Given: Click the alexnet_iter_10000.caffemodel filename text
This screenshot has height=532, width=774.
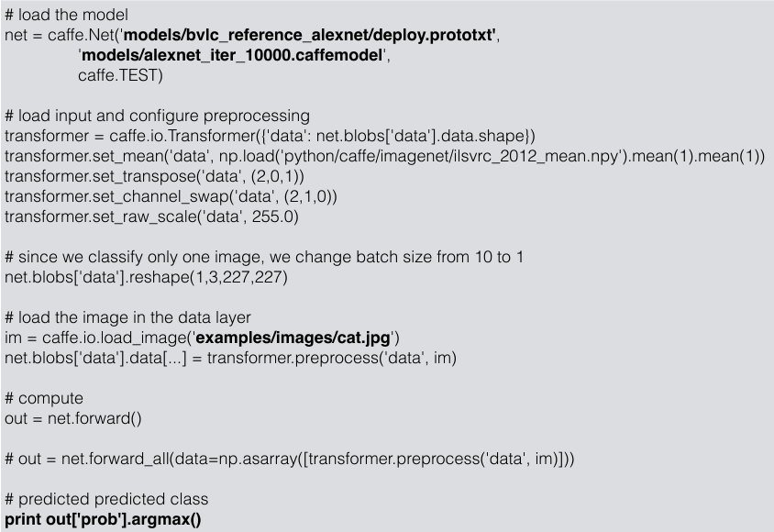Looking at the screenshot, I should pyautogui.click(x=232, y=55).
